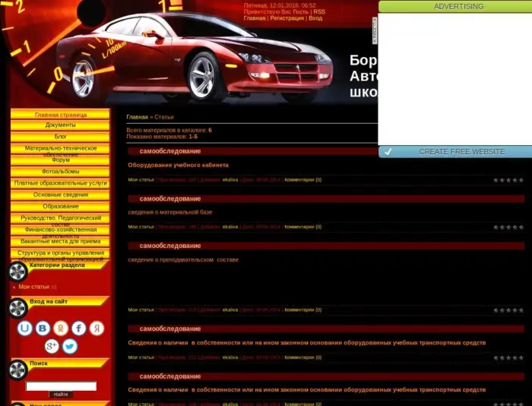Open Комментарии (0) under Оборудование учебного кабинета

(303, 180)
